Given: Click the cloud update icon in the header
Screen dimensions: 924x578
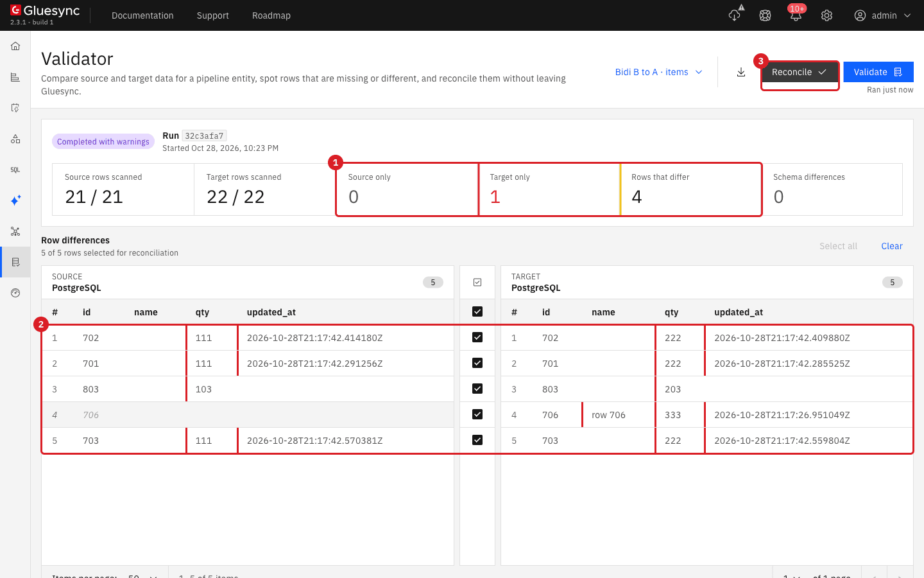Looking at the screenshot, I should [x=735, y=15].
